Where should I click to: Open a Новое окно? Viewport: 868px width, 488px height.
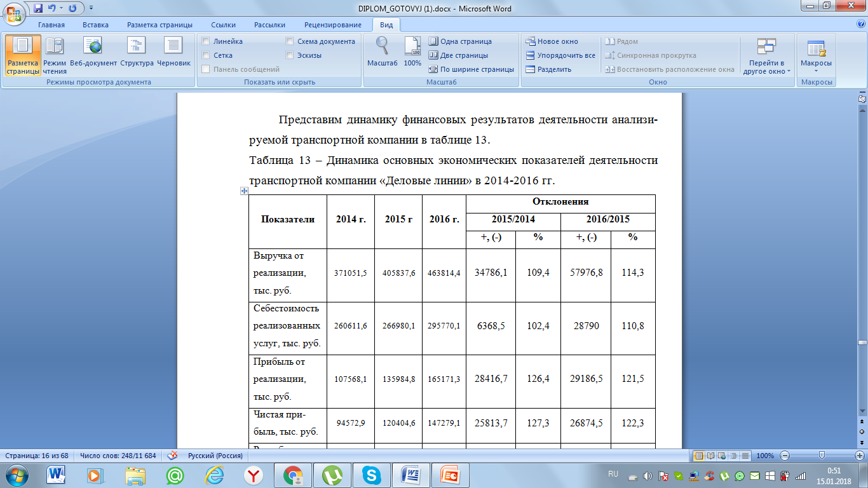pyautogui.click(x=552, y=41)
